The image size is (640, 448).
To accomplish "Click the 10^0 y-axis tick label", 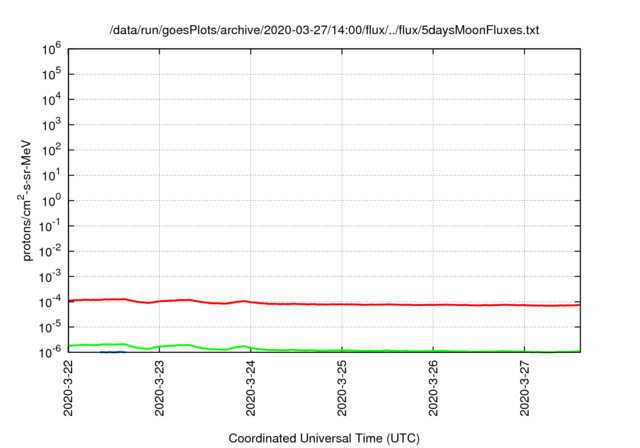I will click(51, 201).
